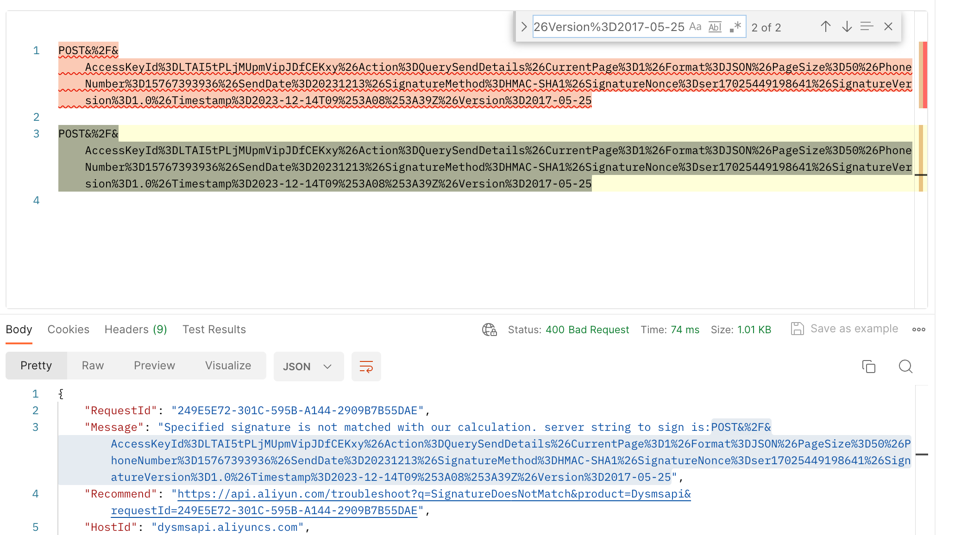Click Find in Selection icon

click(867, 27)
